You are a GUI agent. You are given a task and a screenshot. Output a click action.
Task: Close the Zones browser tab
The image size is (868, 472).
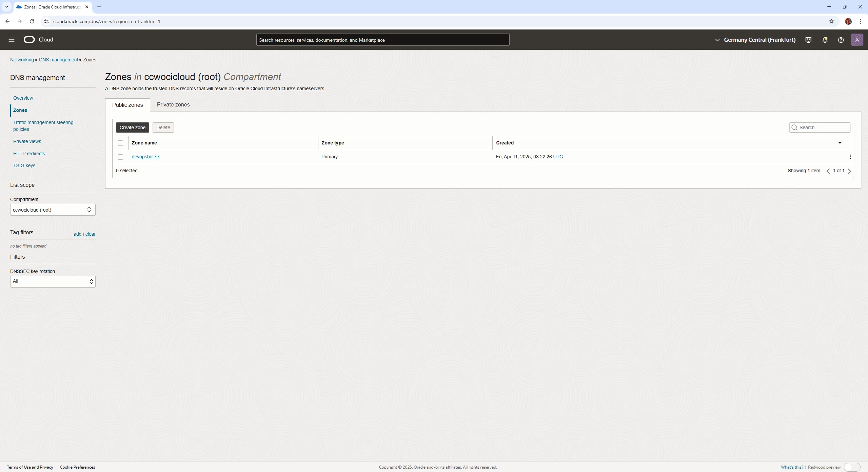[x=87, y=7]
